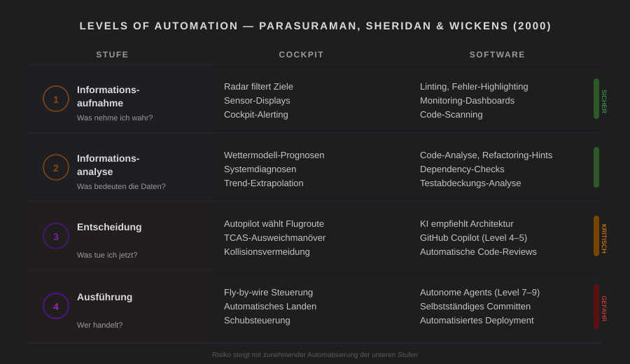Click the number 4 circle icon
The width and height of the screenshot is (630, 364).
click(56, 306)
